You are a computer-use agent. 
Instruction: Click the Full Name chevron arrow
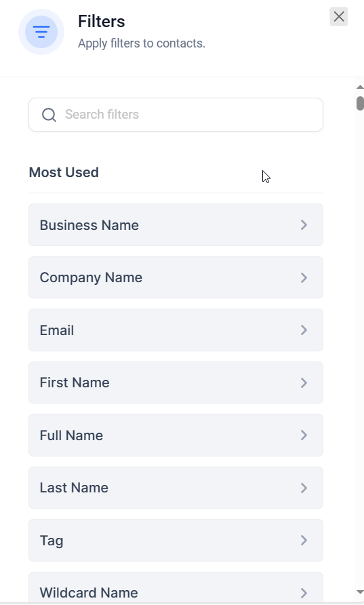click(x=304, y=435)
